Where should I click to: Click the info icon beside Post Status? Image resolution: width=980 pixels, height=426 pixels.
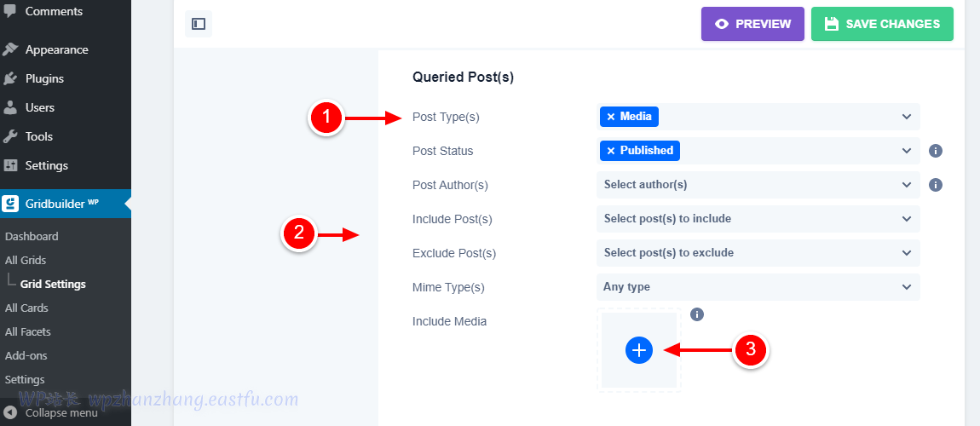pos(935,151)
